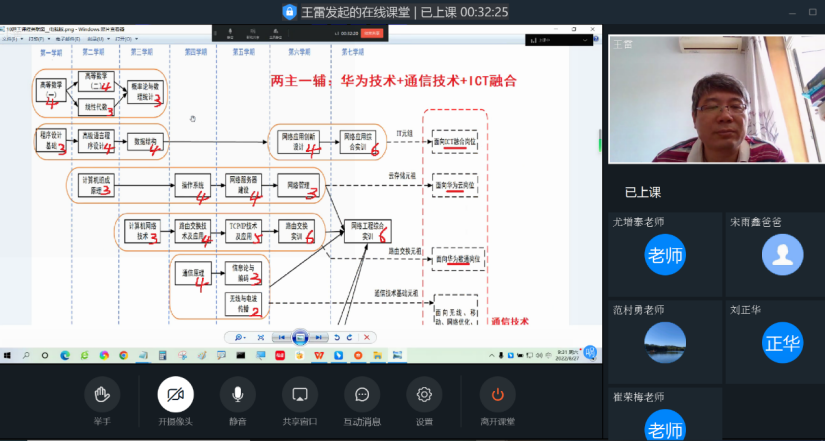Click Photo Viewer fit-to-window actual size icon
Viewport: 825px width, 441px height.
(x=261, y=337)
